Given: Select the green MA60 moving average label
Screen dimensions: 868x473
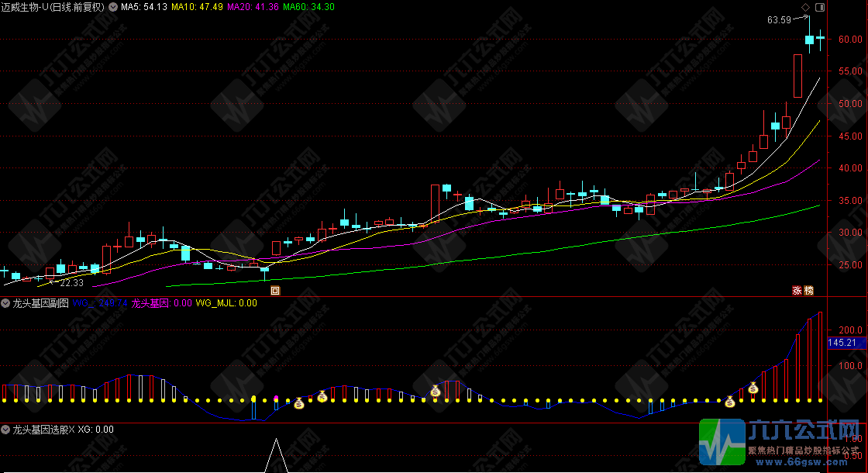Looking at the screenshot, I should click(x=308, y=7).
